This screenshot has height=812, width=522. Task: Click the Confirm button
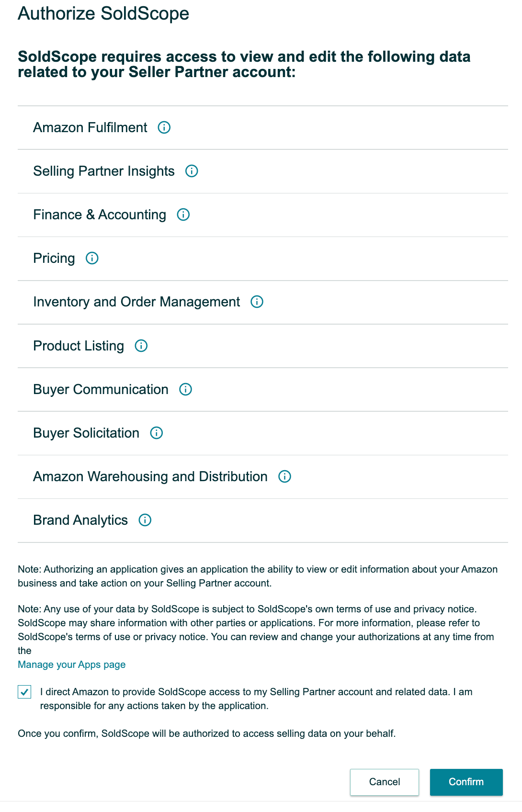pyautogui.click(x=466, y=782)
